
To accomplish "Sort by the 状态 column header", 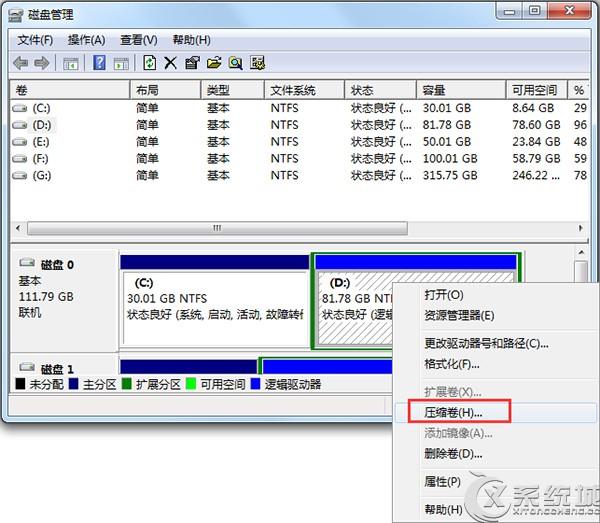I will (381, 90).
